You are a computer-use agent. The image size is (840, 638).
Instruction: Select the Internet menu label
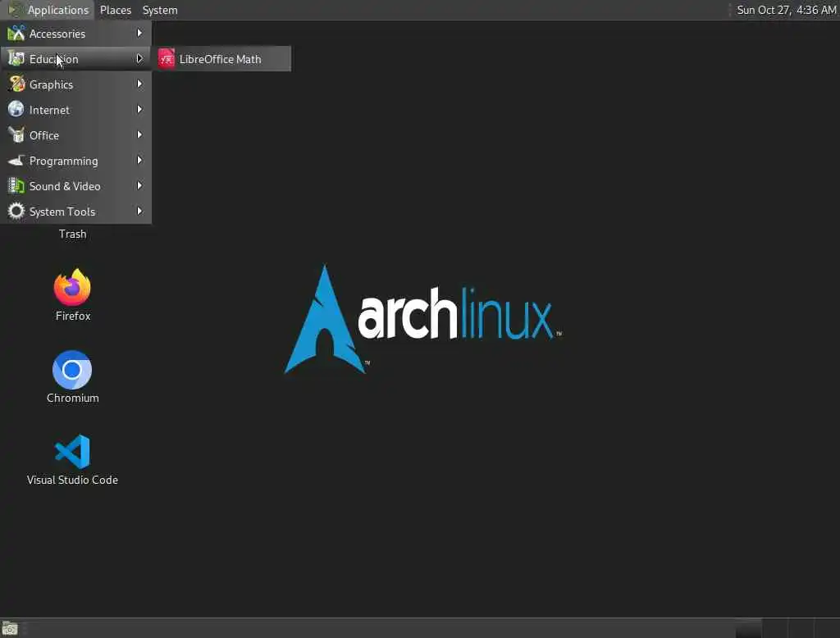[x=49, y=110]
